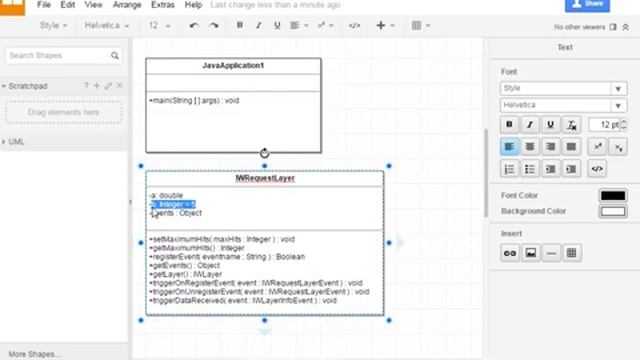Image resolution: width=640 pixels, height=360 pixels.
Task: Insert an image from the Insert section
Action: pos(530,253)
